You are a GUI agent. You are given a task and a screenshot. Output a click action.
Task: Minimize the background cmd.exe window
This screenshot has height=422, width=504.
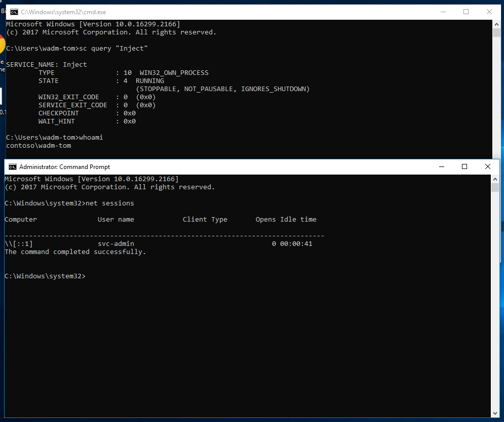[443, 11]
